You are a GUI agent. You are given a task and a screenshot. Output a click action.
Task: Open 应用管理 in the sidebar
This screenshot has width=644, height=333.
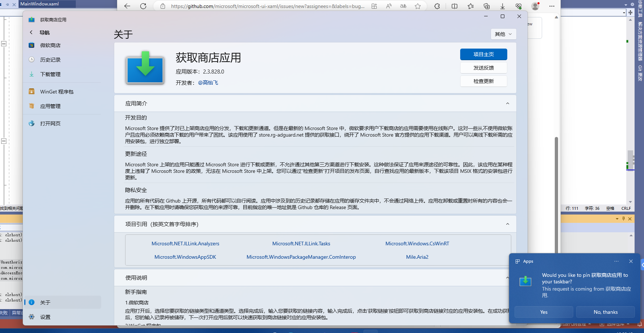click(50, 106)
